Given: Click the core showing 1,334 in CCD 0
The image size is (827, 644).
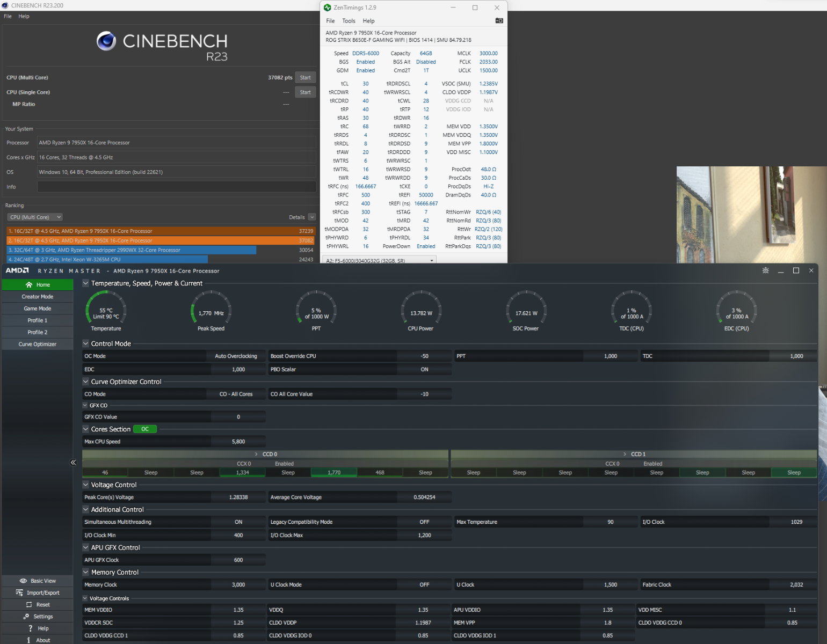Looking at the screenshot, I should pos(243,472).
